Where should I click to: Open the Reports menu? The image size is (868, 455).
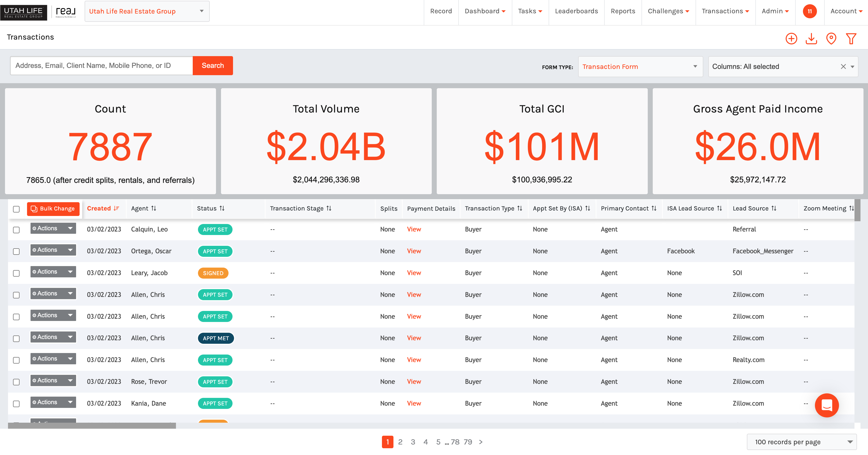pyautogui.click(x=623, y=11)
